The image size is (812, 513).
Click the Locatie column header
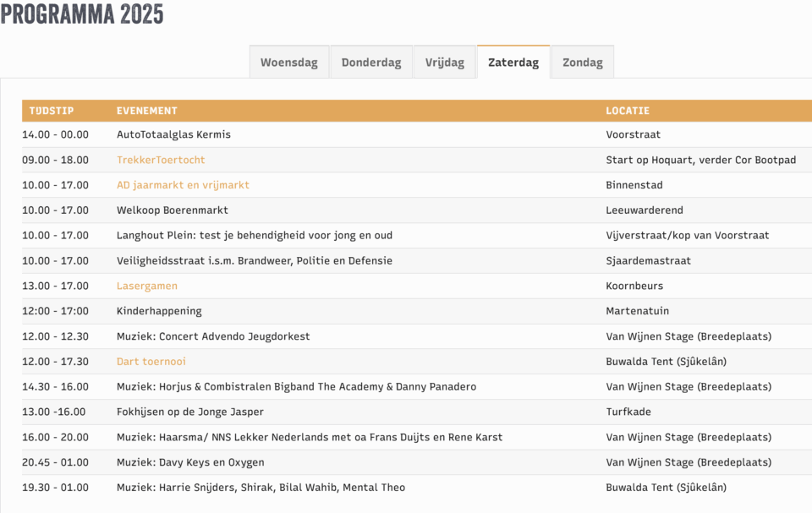click(628, 111)
